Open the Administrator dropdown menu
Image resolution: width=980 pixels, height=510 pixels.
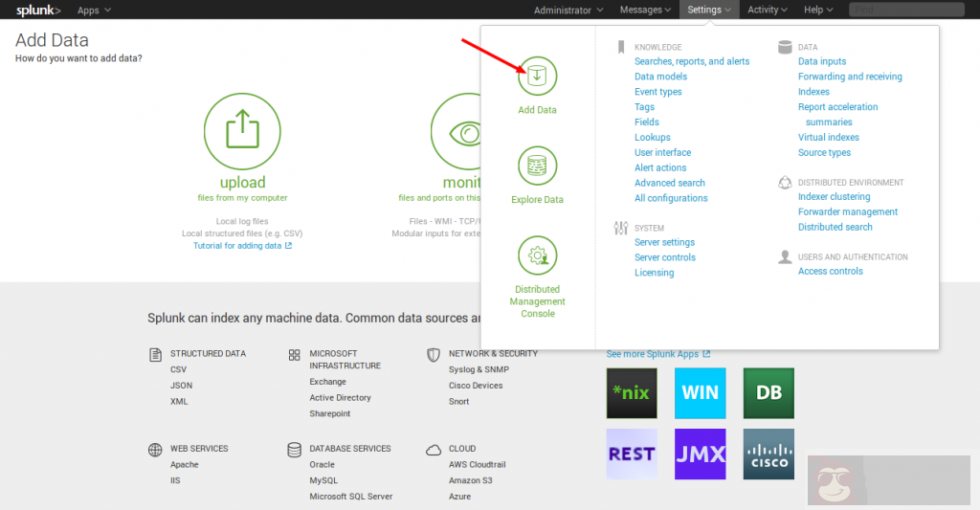(568, 10)
